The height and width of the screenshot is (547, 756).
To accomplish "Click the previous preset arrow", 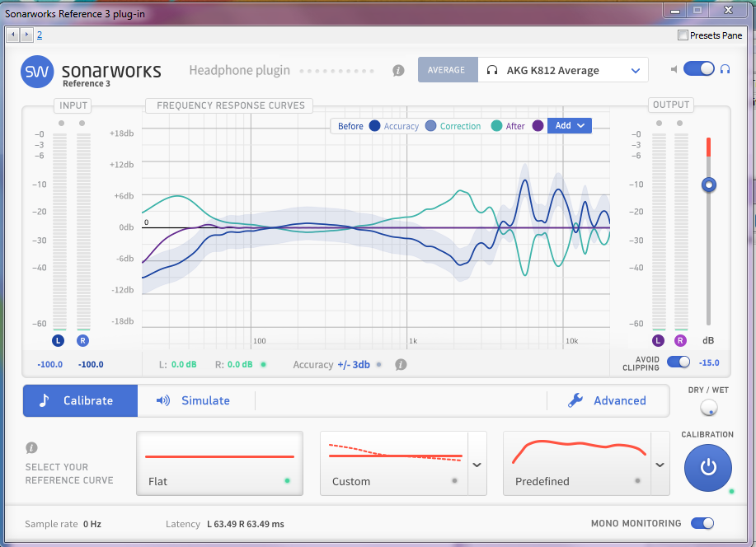I will (x=13, y=35).
